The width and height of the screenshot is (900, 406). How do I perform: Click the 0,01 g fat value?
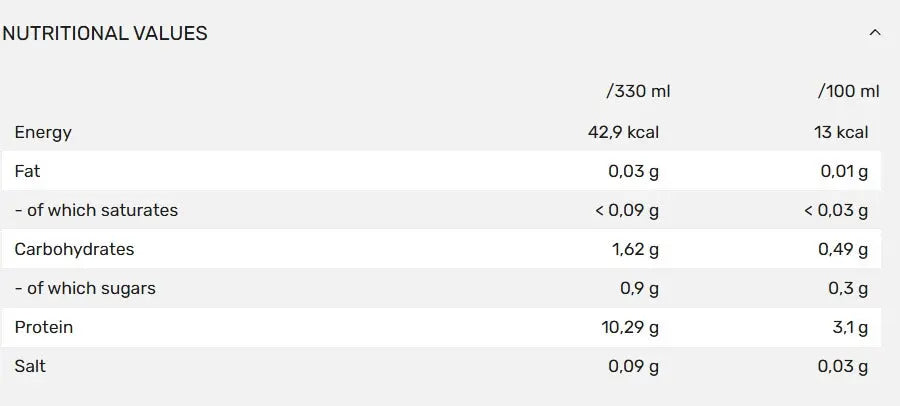[844, 171]
